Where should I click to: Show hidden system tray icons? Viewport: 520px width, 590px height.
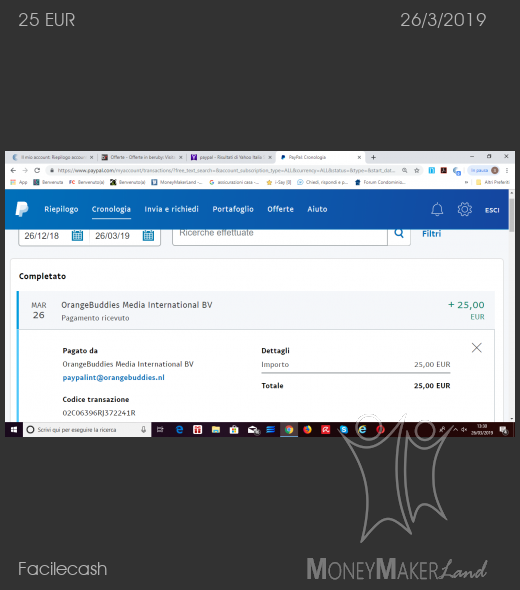455,430
